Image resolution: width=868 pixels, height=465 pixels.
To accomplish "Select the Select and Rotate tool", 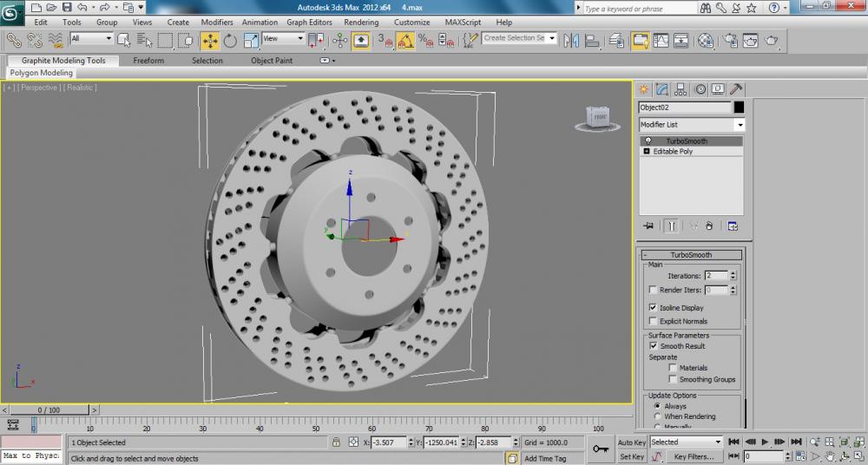I will tap(230, 40).
